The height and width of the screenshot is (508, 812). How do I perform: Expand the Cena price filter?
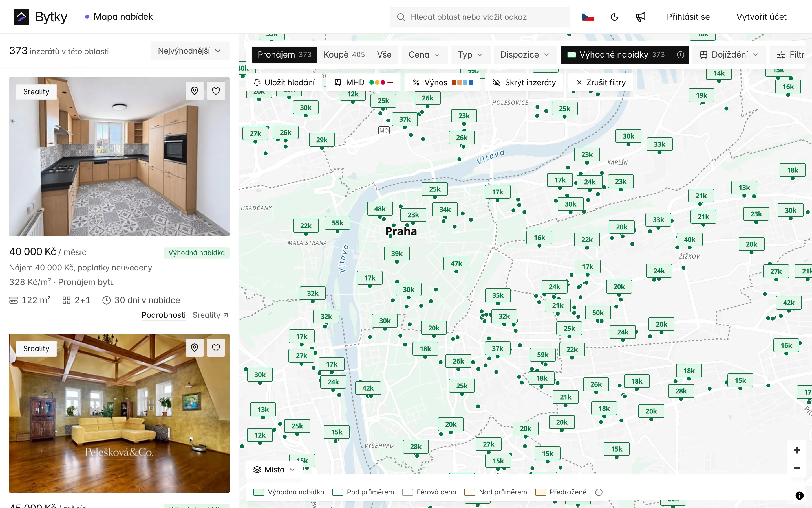point(424,55)
